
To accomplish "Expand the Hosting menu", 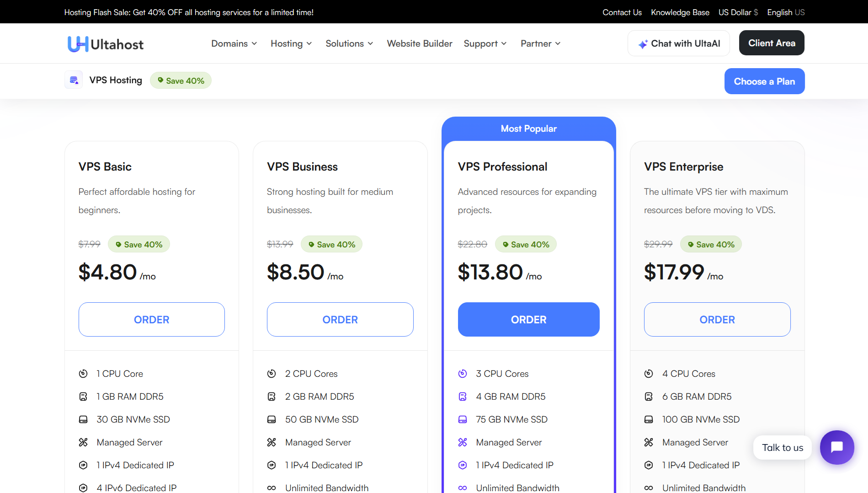I will click(x=291, y=43).
